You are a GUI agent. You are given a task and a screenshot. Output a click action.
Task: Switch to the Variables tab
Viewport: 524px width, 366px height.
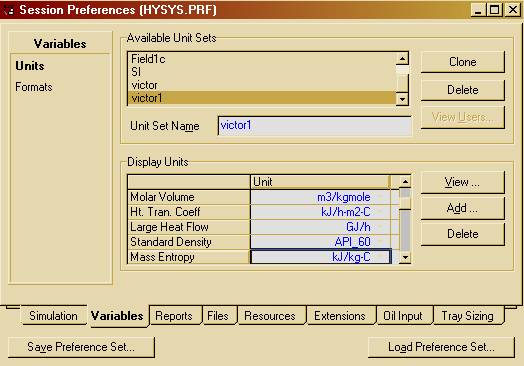click(x=117, y=316)
